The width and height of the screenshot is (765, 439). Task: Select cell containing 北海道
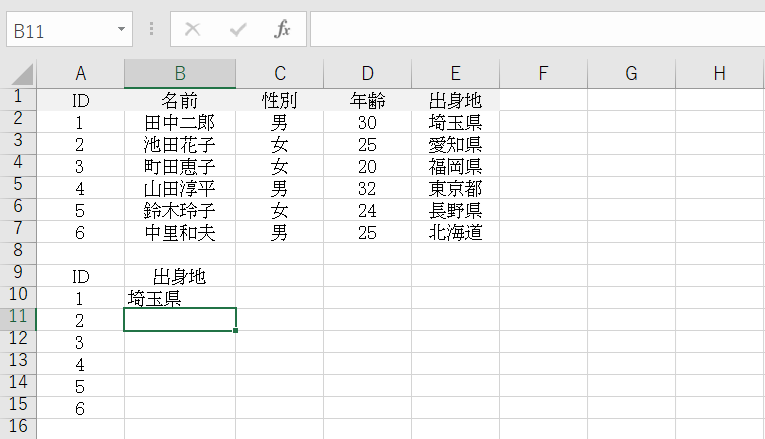[455, 232]
